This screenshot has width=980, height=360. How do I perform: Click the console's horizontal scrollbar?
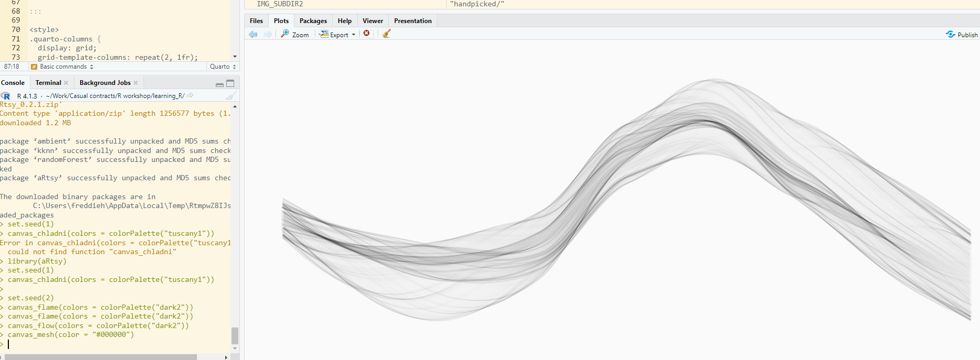point(101,357)
